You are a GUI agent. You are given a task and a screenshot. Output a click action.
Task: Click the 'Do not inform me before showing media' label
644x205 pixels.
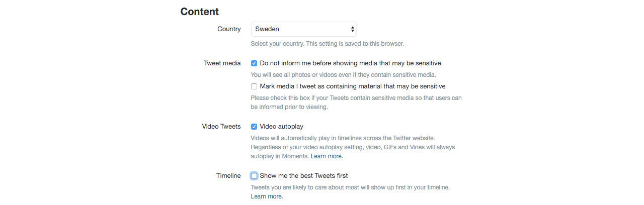coord(350,63)
